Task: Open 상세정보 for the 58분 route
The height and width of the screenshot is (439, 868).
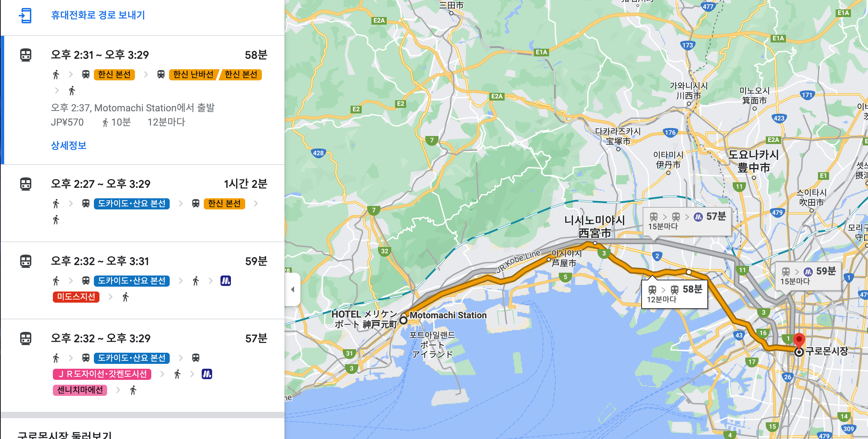Action: coord(69,145)
